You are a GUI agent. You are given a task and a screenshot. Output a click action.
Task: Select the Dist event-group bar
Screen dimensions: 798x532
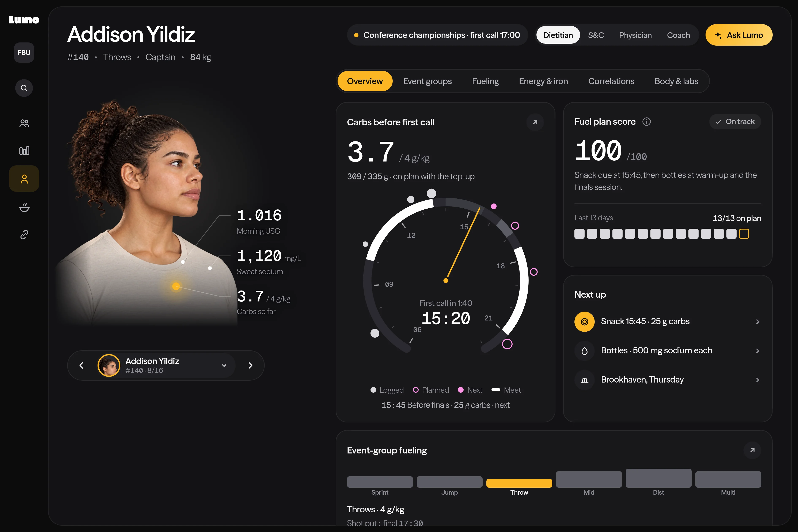click(658, 478)
